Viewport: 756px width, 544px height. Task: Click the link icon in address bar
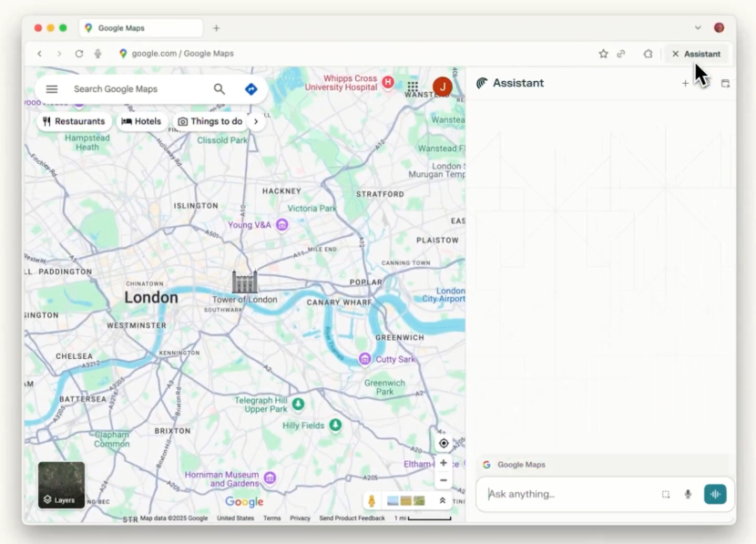pos(621,54)
